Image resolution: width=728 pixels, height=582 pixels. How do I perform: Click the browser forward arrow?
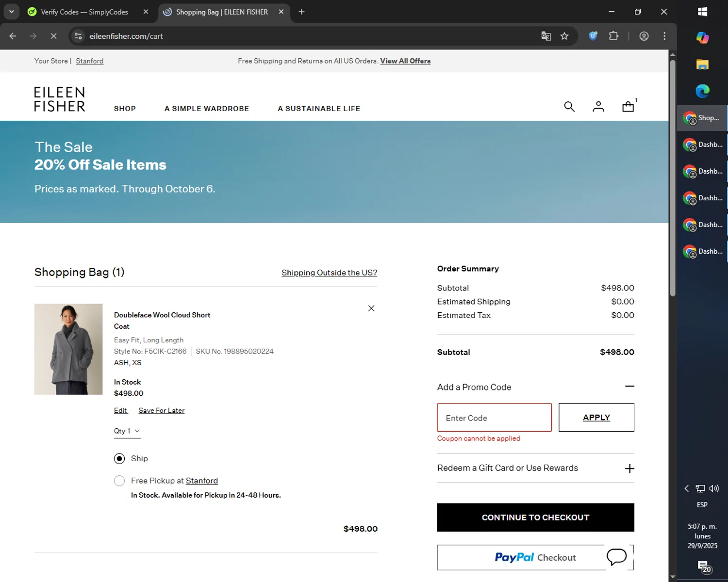coord(33,36)
